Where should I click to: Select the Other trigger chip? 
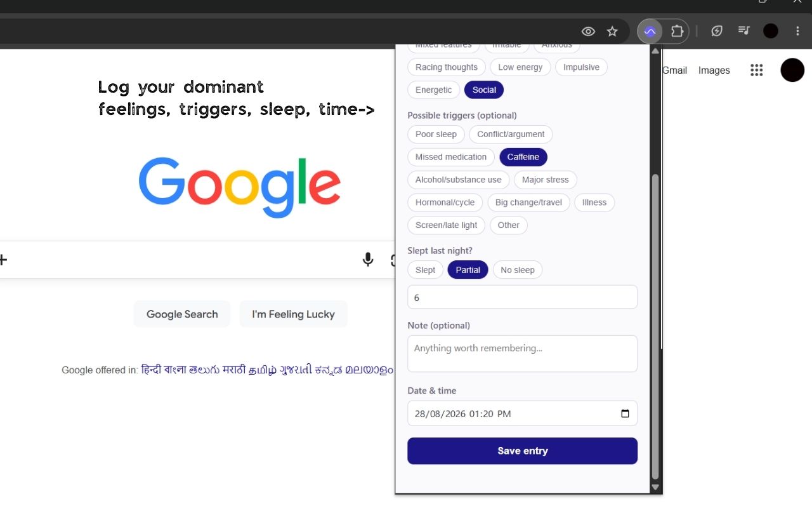[x=509, y=225]
